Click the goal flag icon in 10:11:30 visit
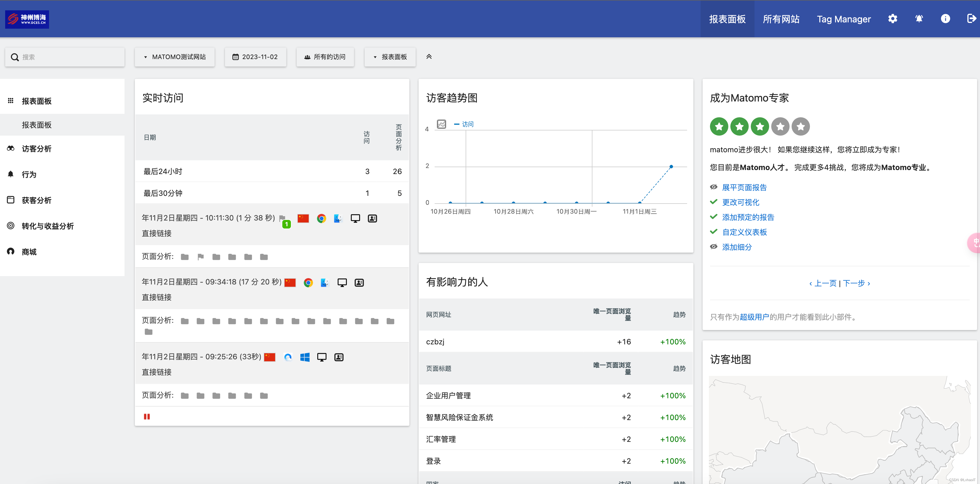Viewport: 980px width, 484px height. tap(282, 218)
